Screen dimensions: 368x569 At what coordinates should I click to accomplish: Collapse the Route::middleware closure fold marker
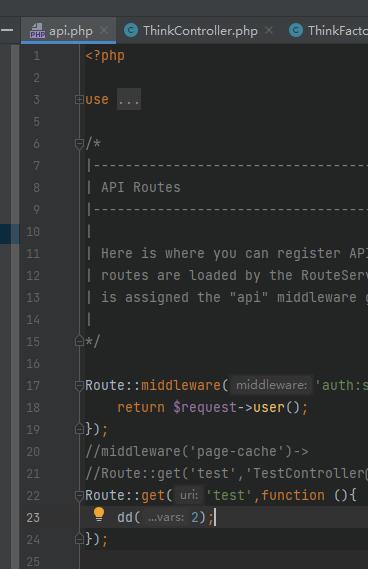[79, 385]
